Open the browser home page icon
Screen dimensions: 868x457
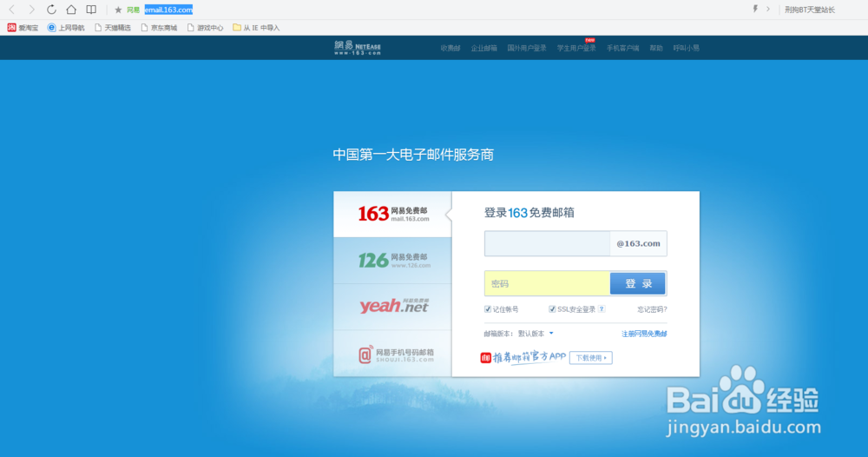[x=71, y=10]
